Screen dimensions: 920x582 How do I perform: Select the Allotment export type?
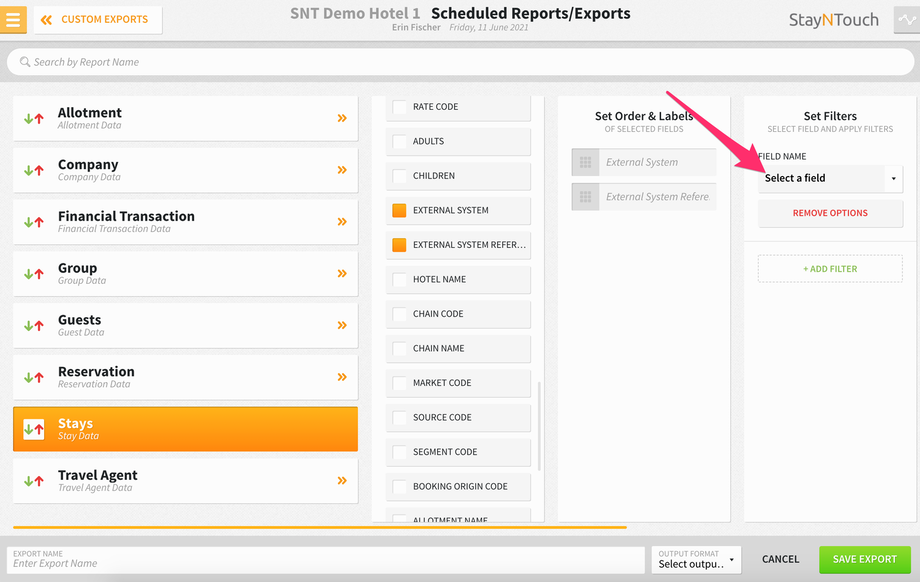(185, 119)
